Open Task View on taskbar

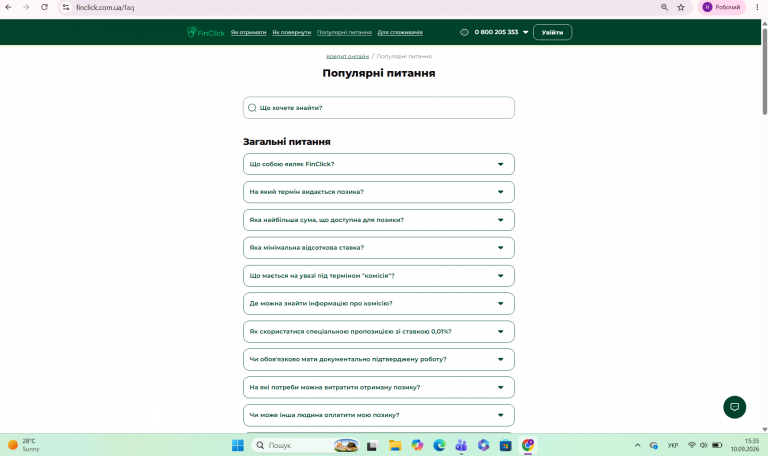tap(372, 445)
